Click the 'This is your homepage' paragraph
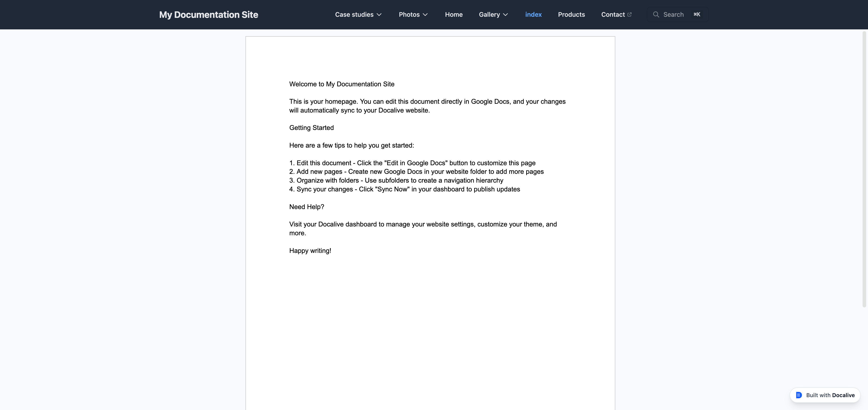The width and height of the screenshot is (868, 410). [427, 106]
